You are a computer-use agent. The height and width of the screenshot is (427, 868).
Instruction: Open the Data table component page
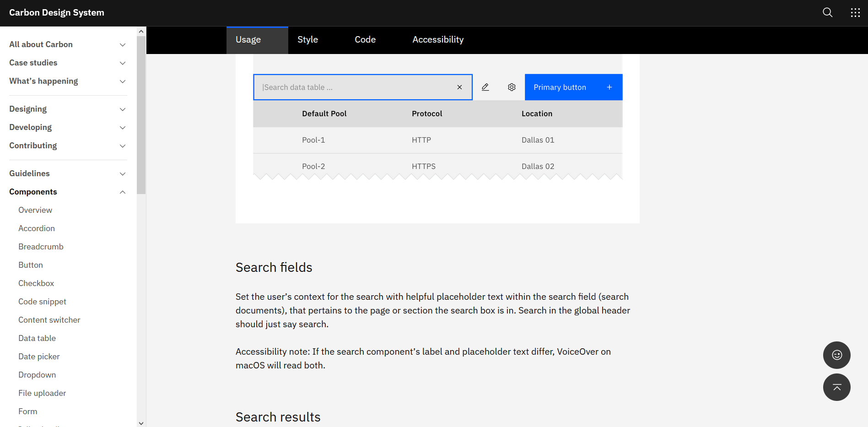pyautogui.click(x=37, y=338)
